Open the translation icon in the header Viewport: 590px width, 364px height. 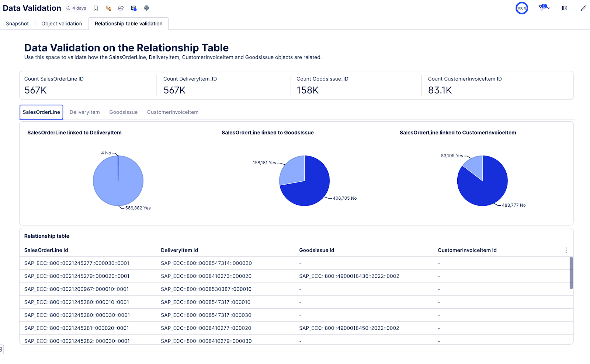(x=108, y=8)
